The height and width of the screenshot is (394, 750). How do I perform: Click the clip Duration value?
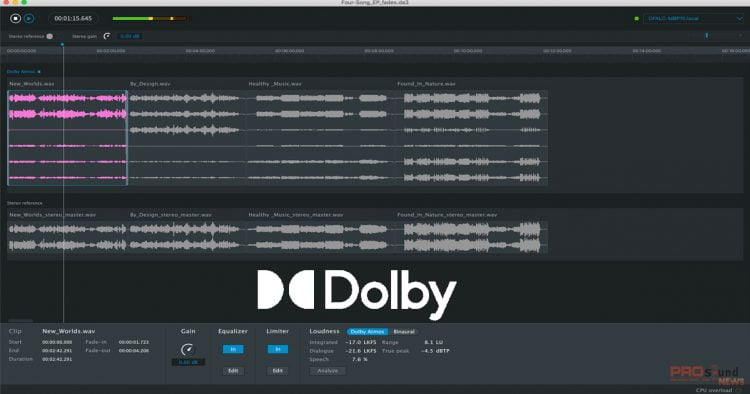pos(57,359)
